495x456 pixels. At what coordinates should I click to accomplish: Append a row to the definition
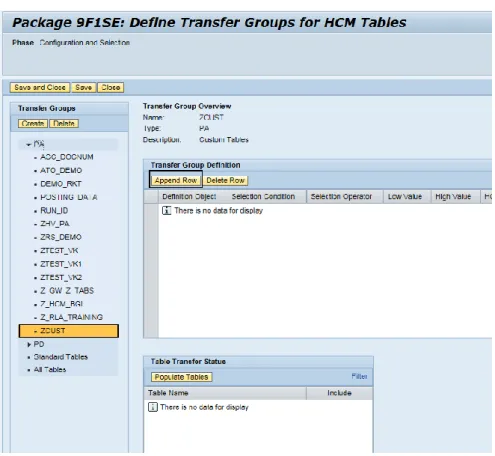176,180
